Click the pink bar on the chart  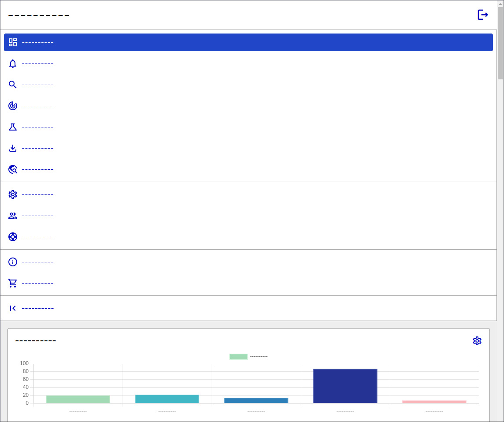tap(434, 401)
